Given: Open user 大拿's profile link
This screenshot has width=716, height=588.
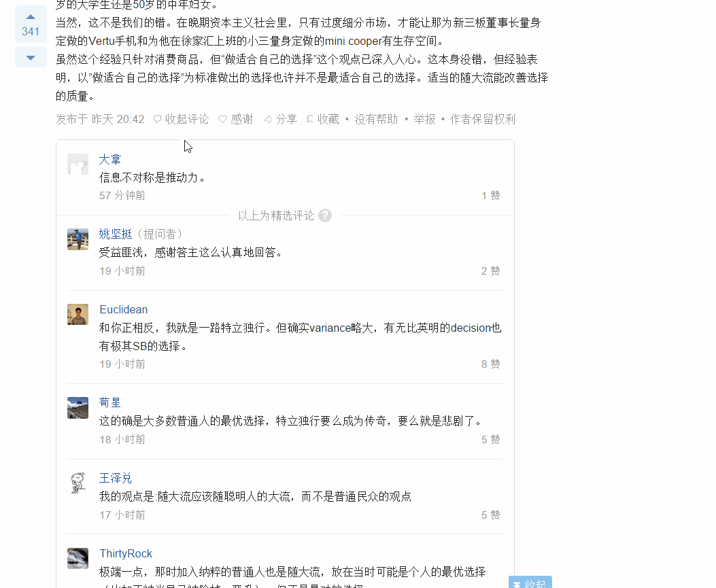Looking at the screenshot, I should coord(110,160).
